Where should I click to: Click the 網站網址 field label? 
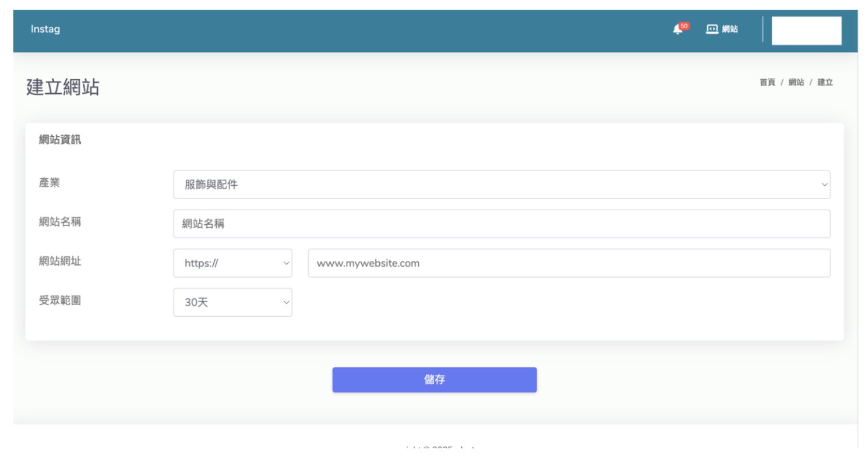point(60,261)
